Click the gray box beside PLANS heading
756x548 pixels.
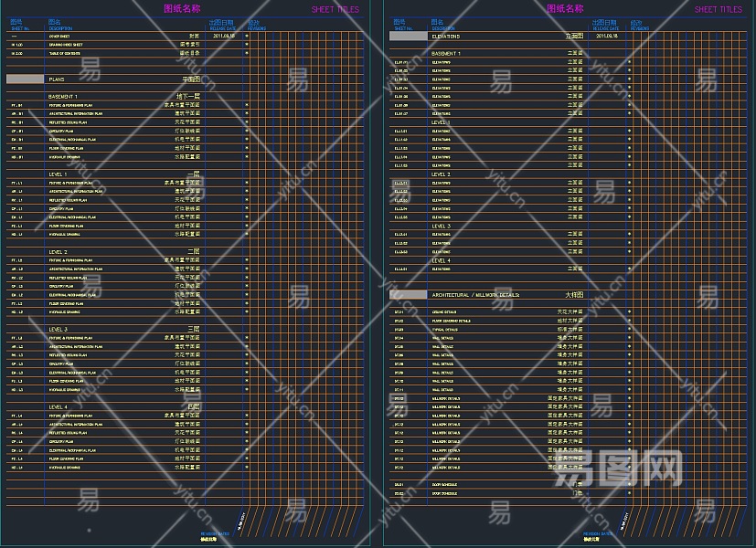point(25,79)
